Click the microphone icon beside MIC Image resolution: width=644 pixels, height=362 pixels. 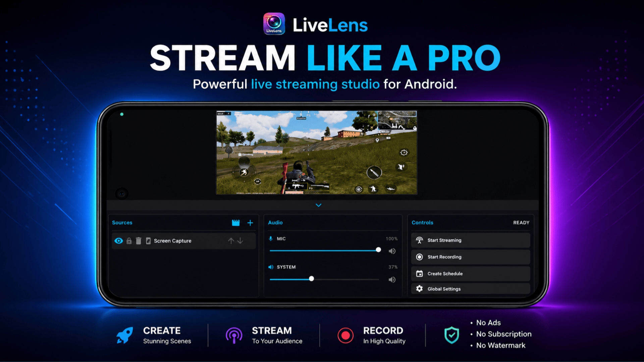pos(271,239)
